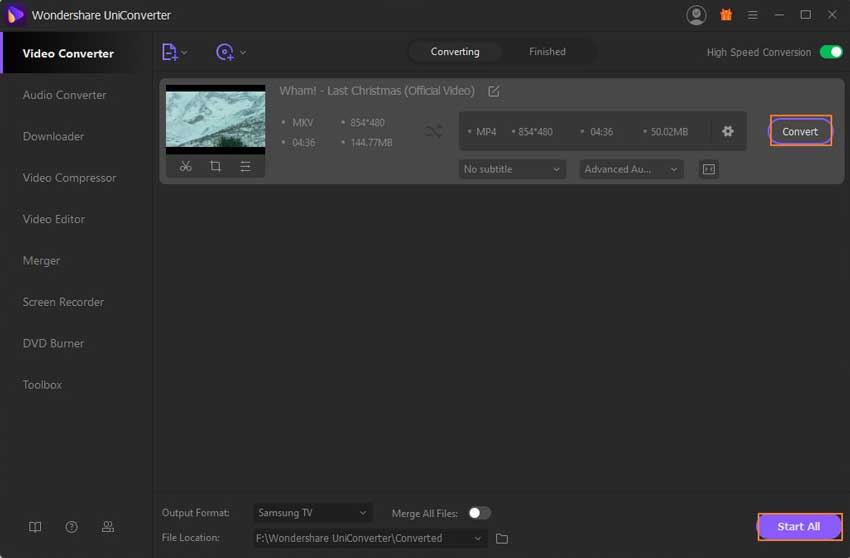
Task: Click the MP4 output format label
Action: click(486, 132)
